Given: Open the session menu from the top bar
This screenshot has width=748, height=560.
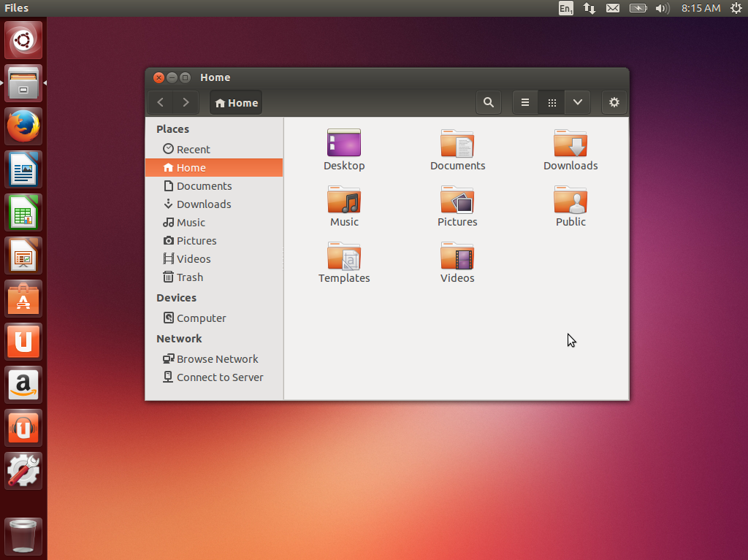Looking at the screenshot, I should click(736, 8).
